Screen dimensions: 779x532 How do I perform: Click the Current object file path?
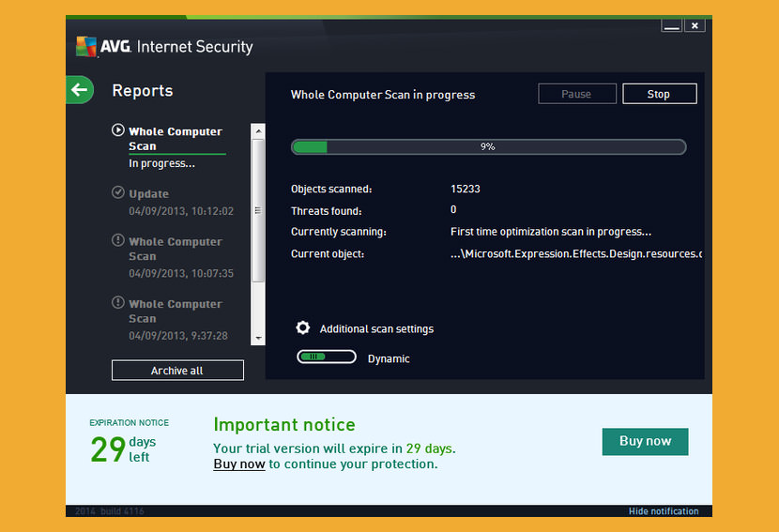[576, 254]
